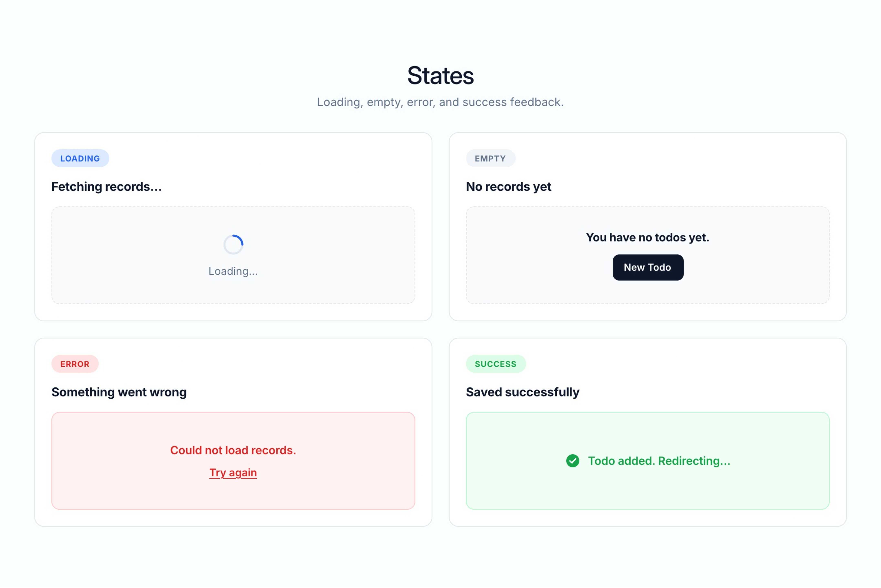Click the New Todo button

point(648,267)
